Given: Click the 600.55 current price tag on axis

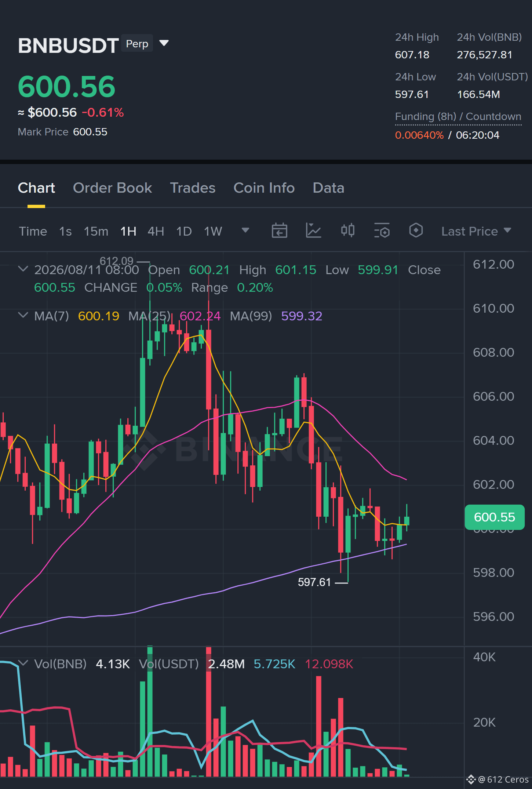Looking at the screenshot, I should tap(494, 517).
